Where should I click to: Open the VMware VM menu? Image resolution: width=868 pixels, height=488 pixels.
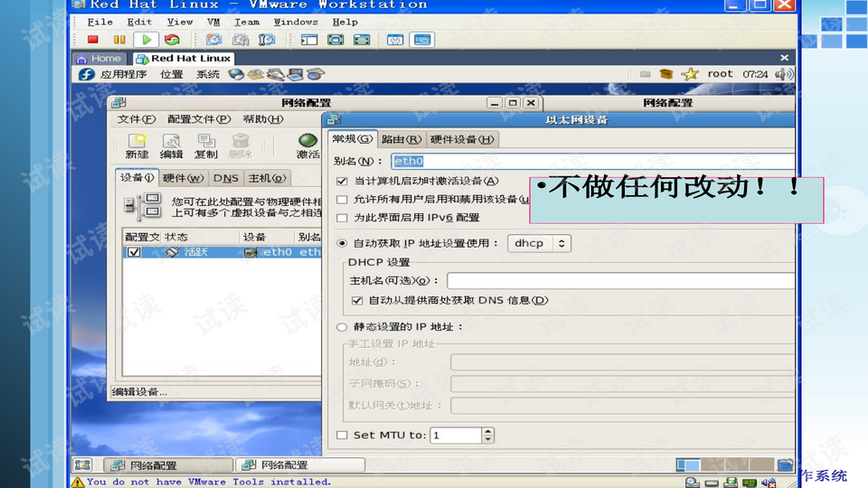(x=213, y=22)
